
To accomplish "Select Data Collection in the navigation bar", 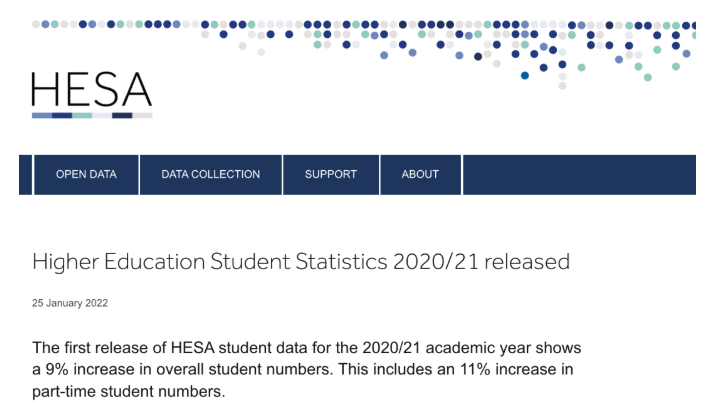I will coord(210,174).
